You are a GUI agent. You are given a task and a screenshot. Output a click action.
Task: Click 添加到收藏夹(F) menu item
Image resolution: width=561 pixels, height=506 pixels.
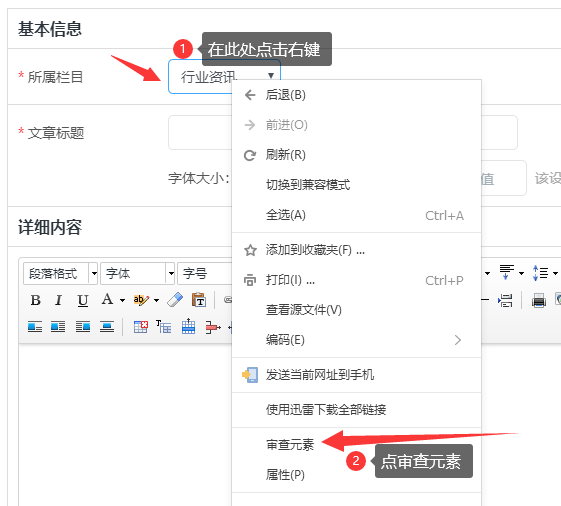pos(315,250)
